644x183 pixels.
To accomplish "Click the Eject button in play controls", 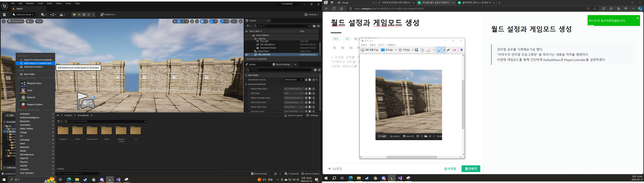I will pos(89,15).
